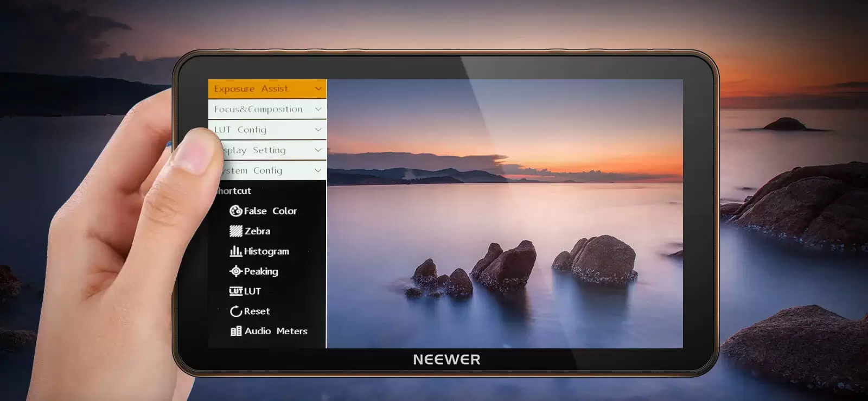Click the Peaking focus target icon

click(235, 271)
